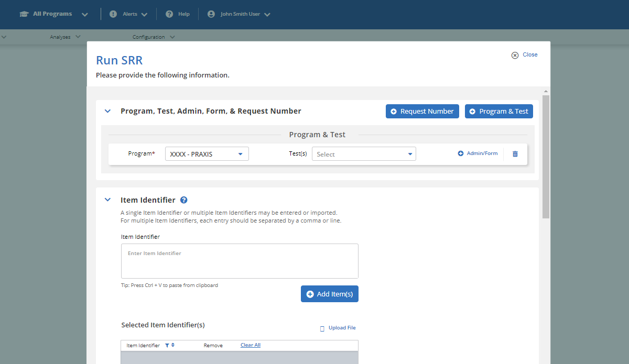
Task: Click the Alerts exclamation icon
Action: pyautogui.click(x=113, y=14)
